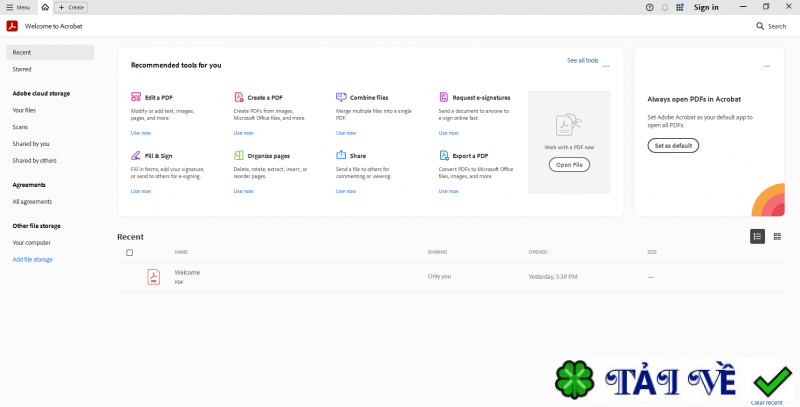Image resolution: width=800 pixels, height=407 pixels.
Task: Open Your files in the sidebar
Action: click(x=24, y=110)
